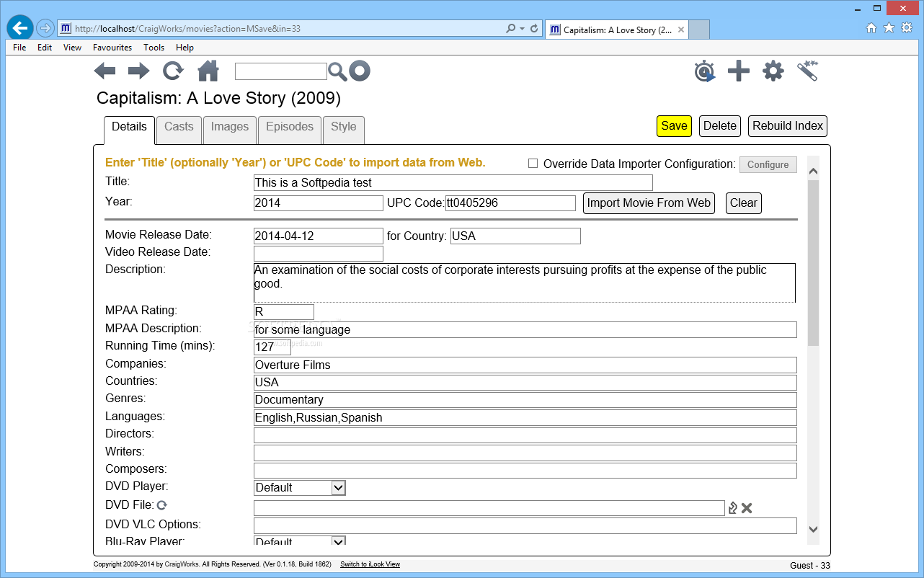The image size is (924, 578).
Task: Click the form scrollbar thumb
Action: 813,263
